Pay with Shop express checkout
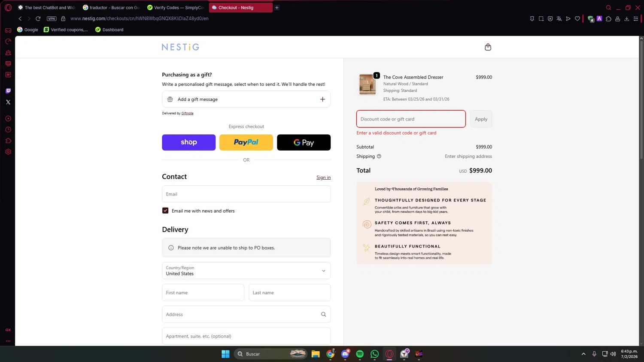Image resolution: width=644 pixels, height=362 pixels. point(188,142)
